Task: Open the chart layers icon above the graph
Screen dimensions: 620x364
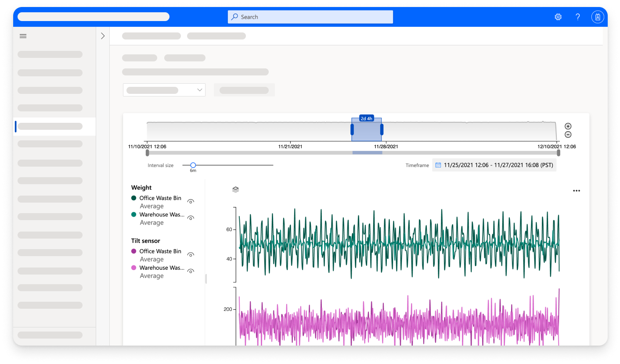Action: 235,189
